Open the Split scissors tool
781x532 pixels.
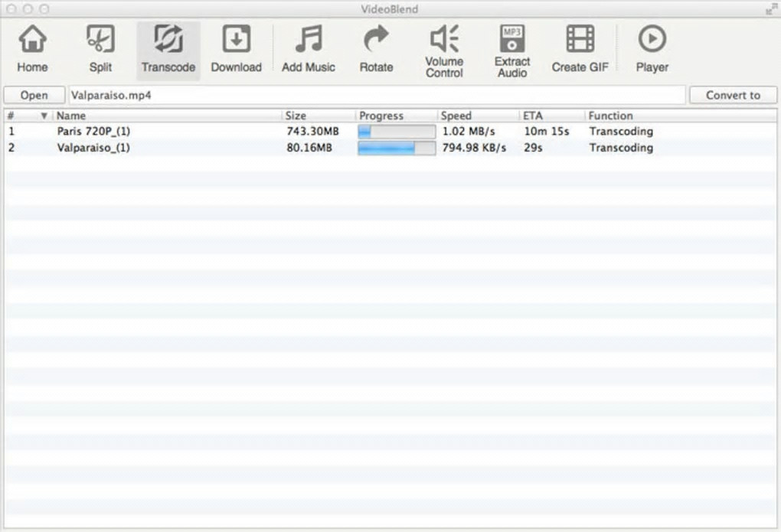tap(100, 49)
